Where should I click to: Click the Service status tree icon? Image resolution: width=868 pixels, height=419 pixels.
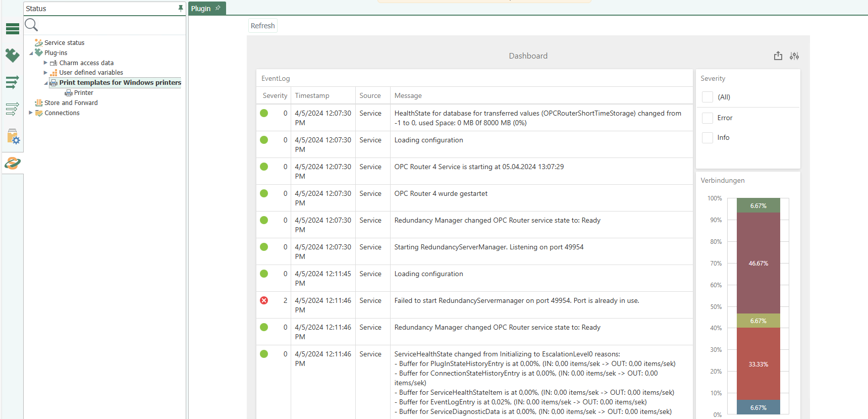click(x=38, y=43)
